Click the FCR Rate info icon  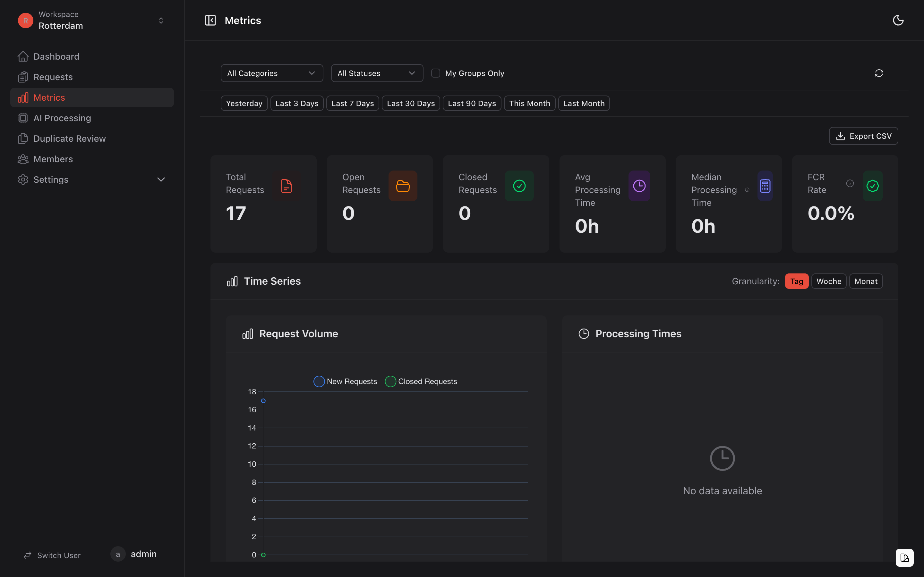click(x=850, y=184)
